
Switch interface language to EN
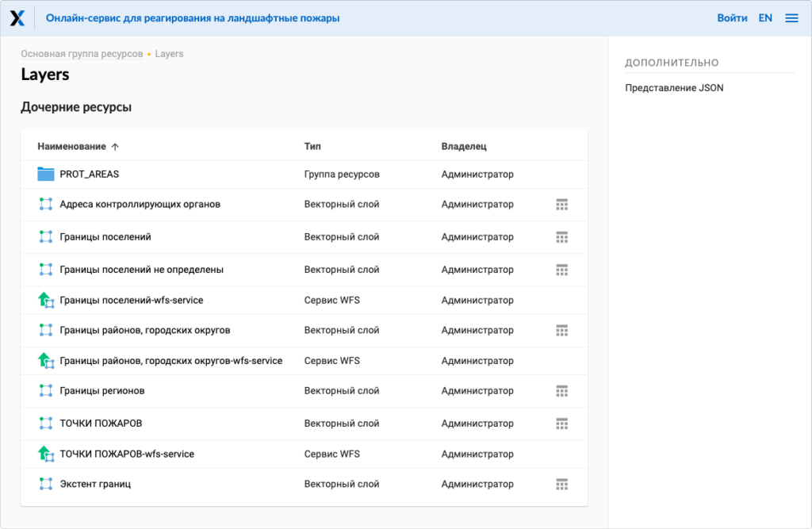pos(764,17)
